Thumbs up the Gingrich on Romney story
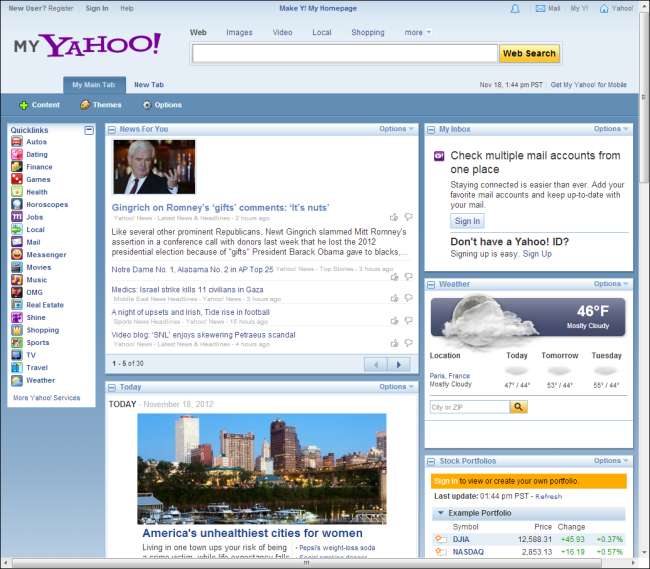The height and width of the screenshot is (569, 650). (394, 217)
